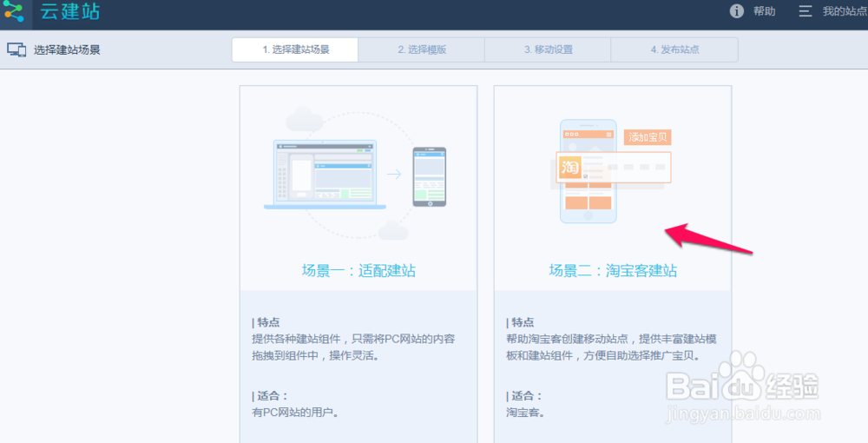Select step tab 2. 选择模版
The height and width of the screenshot is (443, 868).
tap(421, 50)
